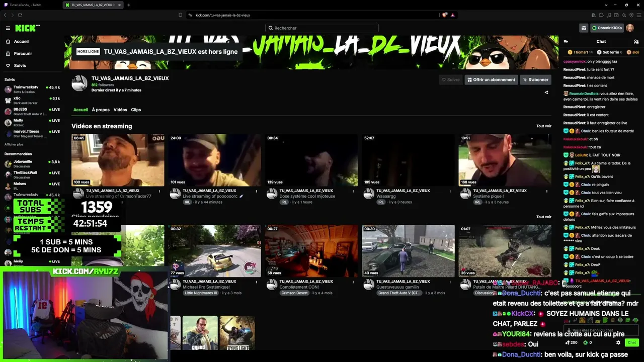
Task: Open the TheBlackWall recommended channel
Action: 32,174
